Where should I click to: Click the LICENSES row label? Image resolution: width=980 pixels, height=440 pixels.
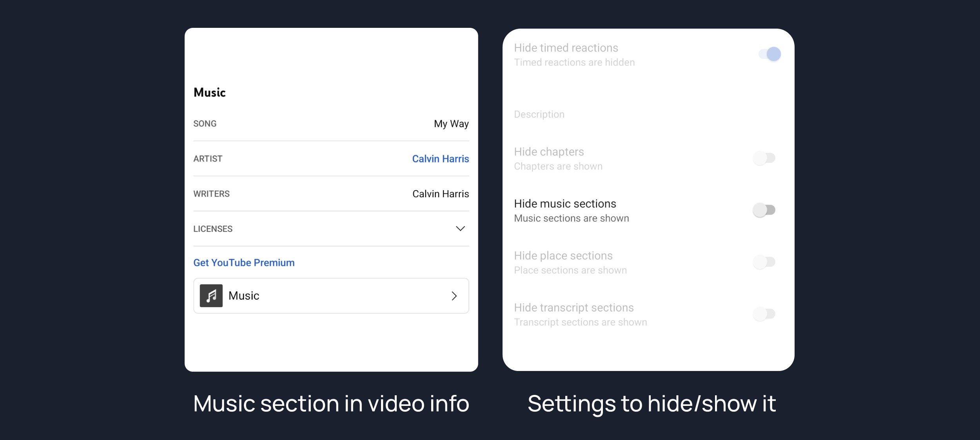(x=213, y=229)
